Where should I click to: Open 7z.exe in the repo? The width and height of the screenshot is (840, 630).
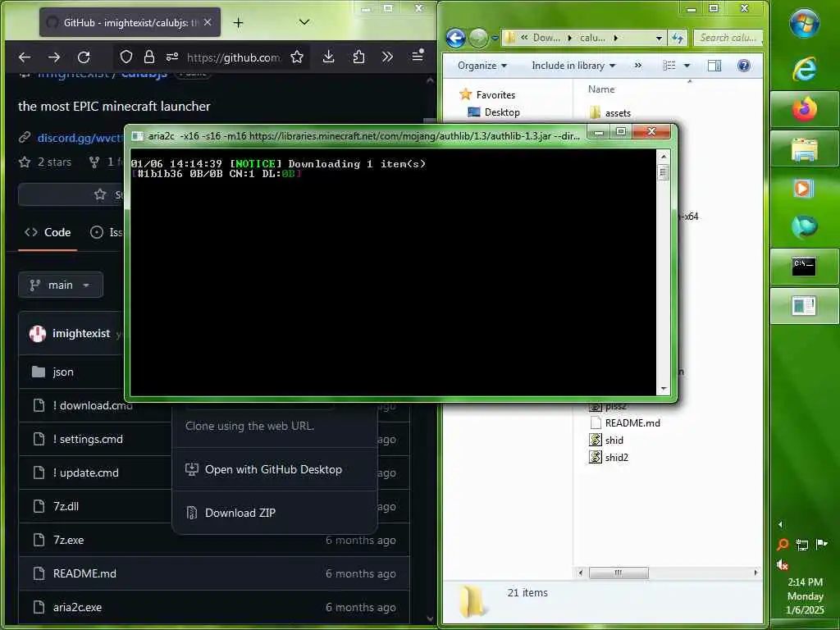tap(69, 540)
